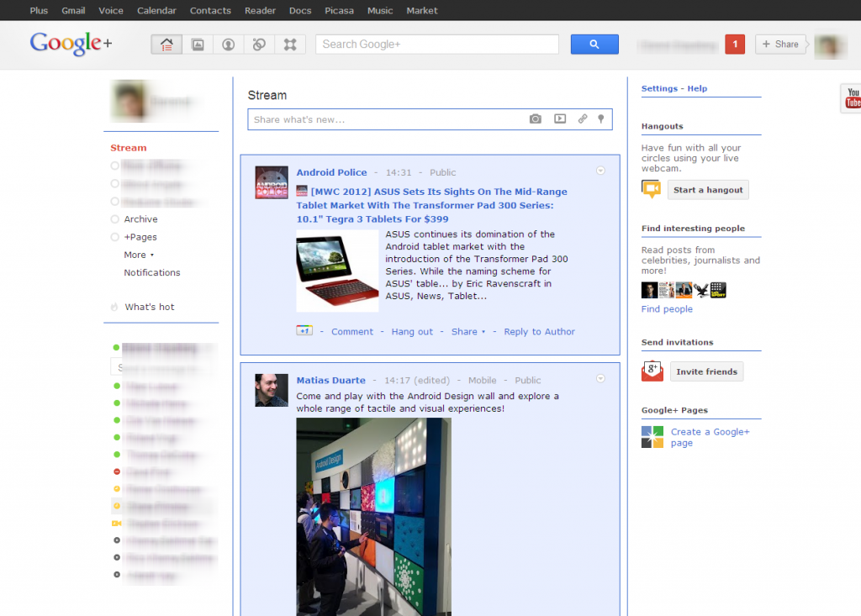Open the Home stream icon
This screenshot has width=861, height=616.
(166, 45)
